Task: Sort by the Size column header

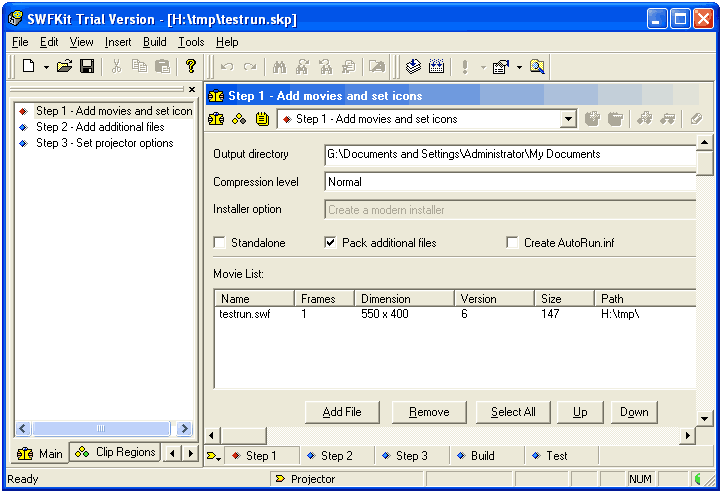Action: [564, 299]
